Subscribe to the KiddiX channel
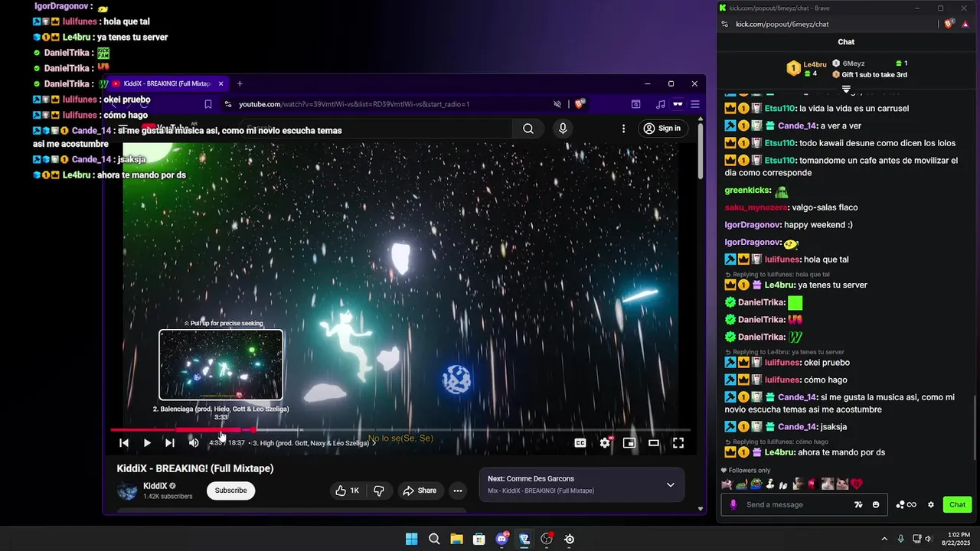The width and height of the screenshot is (980, 551). (230, 491)
